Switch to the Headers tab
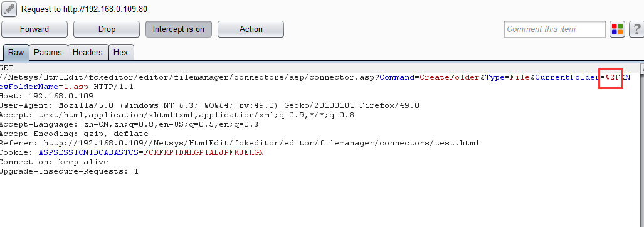Image resolution: width=644 pixels, height=227 pixels. tap(88, 53)
